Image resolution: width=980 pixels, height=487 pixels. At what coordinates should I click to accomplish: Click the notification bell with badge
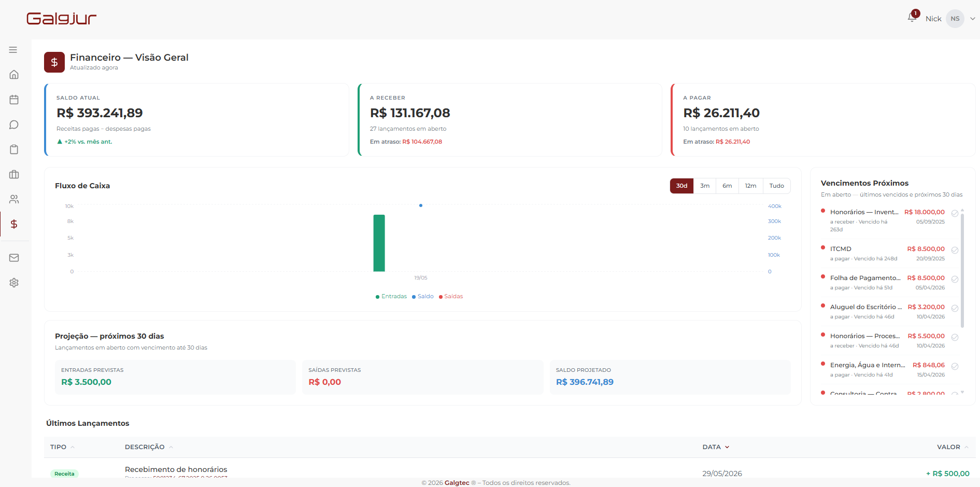tap(913, 17)
